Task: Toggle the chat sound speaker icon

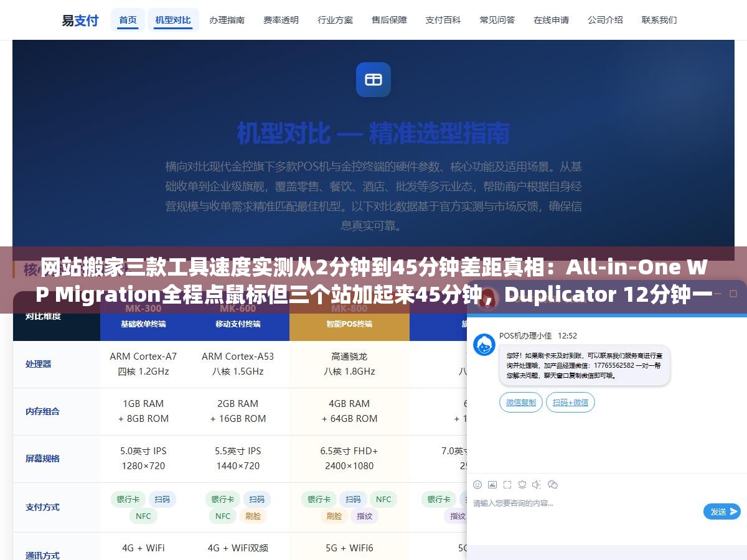Action: click(x=537, y=485)
